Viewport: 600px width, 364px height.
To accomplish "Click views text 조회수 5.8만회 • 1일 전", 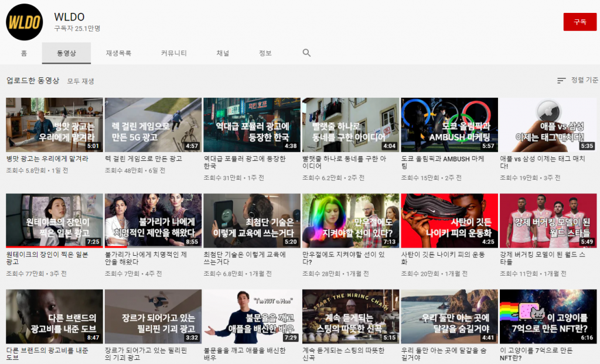I will (37, 170).
